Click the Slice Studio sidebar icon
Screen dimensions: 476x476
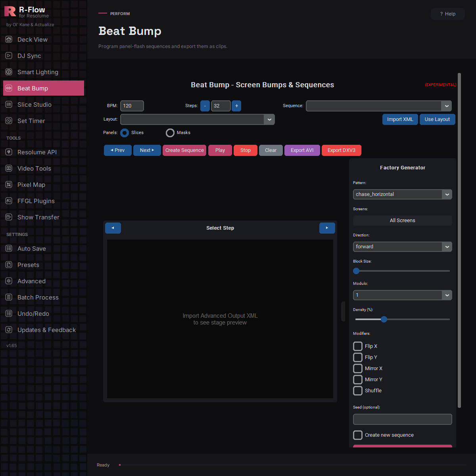coord(9,105)
